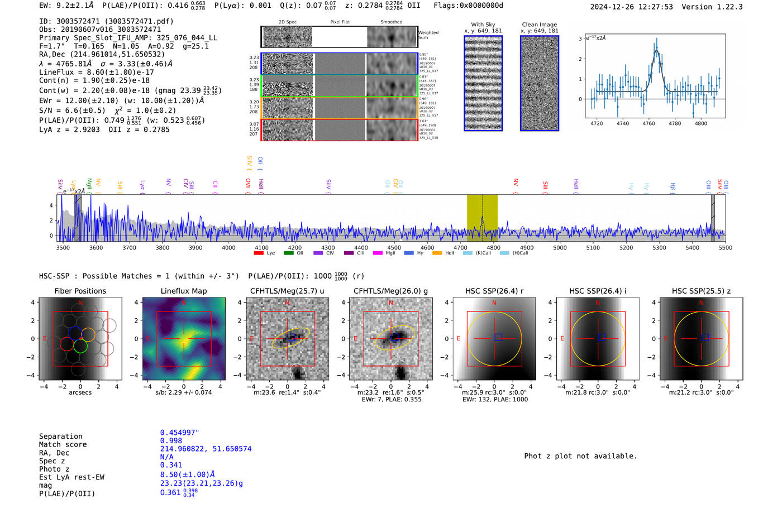Select the red-bordered 2D fiber spectrum row

click(339, 130)
